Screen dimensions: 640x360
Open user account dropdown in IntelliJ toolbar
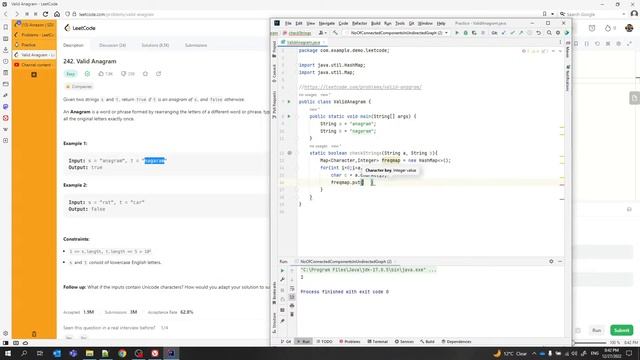tap(322, 33)
